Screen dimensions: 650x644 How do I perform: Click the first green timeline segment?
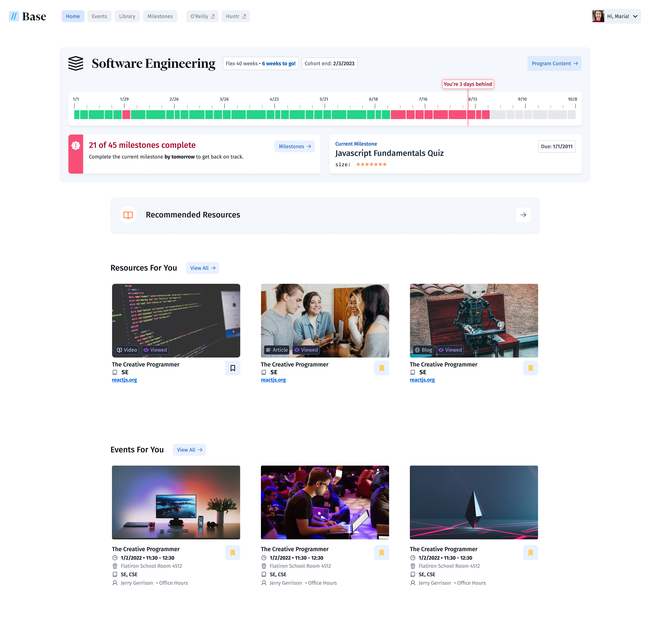click(77, 114)
